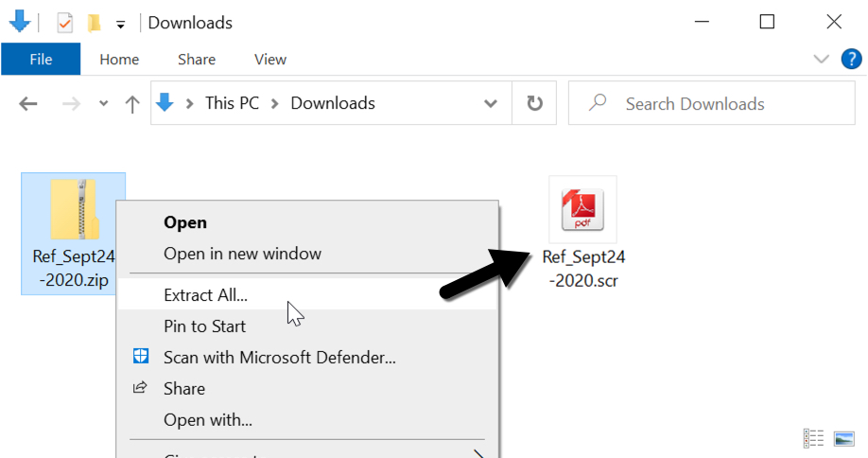Go up one folder level
Screen dimensions: 868x458
[132, 104]
